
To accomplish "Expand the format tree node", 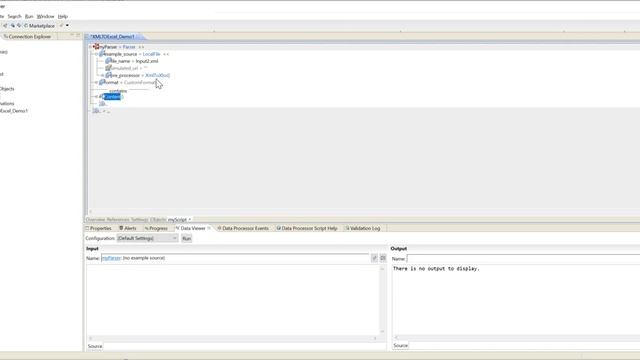I will tap(96, 82).
